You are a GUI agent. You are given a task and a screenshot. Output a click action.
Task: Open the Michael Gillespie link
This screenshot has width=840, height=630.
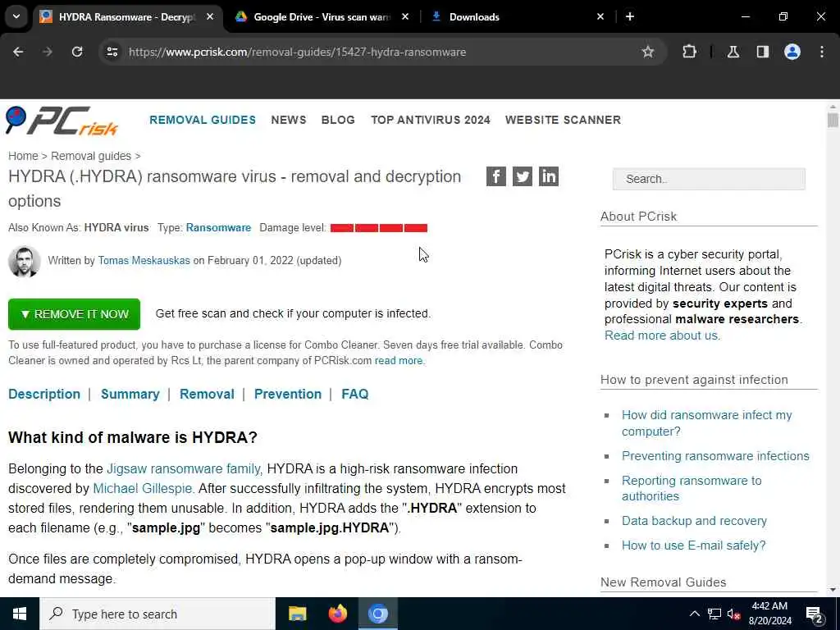(143, 489)
